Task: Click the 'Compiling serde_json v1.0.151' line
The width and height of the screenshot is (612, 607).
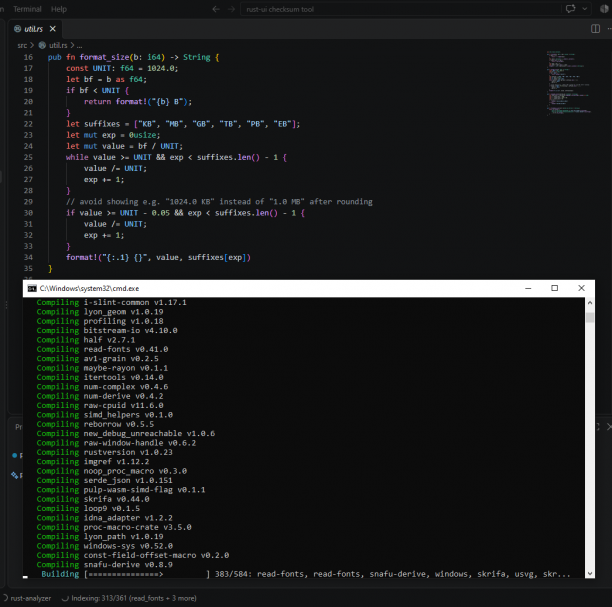Action: (x=105, y=480)
